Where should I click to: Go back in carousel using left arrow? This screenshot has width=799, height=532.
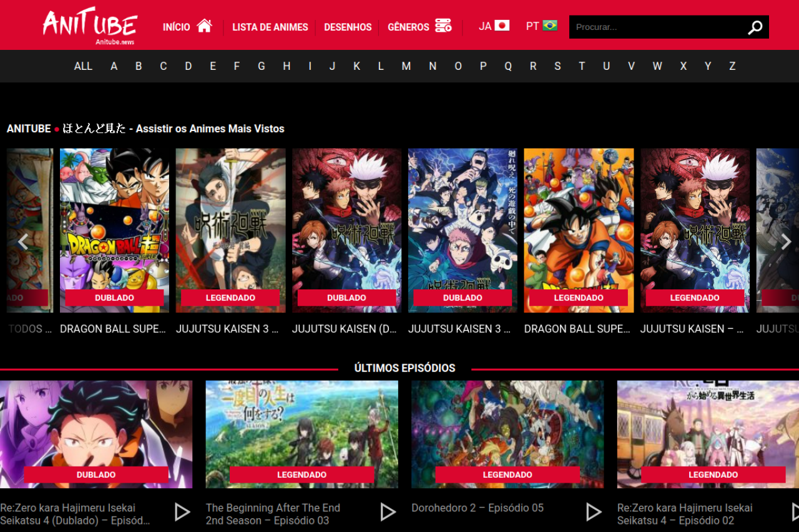pyautogui.click(x=23, y=242)
